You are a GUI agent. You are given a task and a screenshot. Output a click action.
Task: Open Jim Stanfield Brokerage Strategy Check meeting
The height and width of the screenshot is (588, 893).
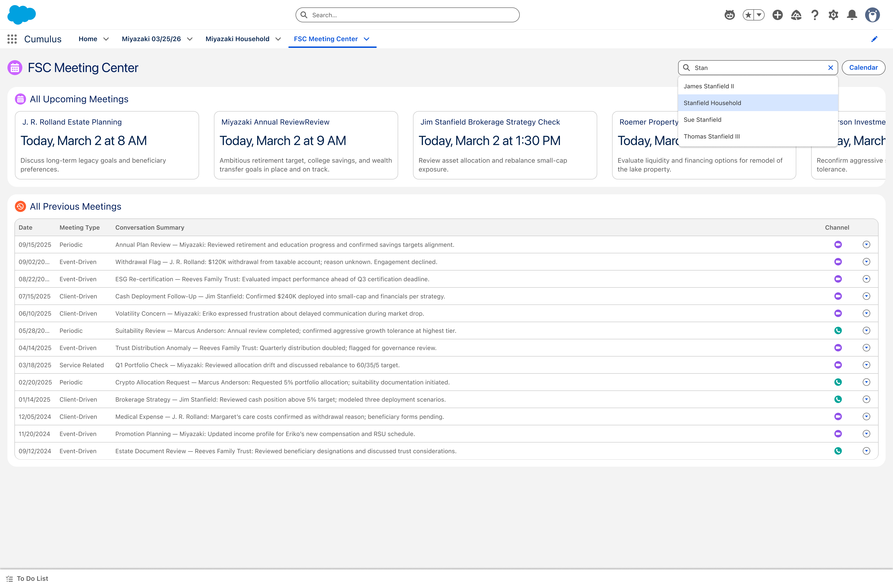pyautogui.click(x=505, y=145)
